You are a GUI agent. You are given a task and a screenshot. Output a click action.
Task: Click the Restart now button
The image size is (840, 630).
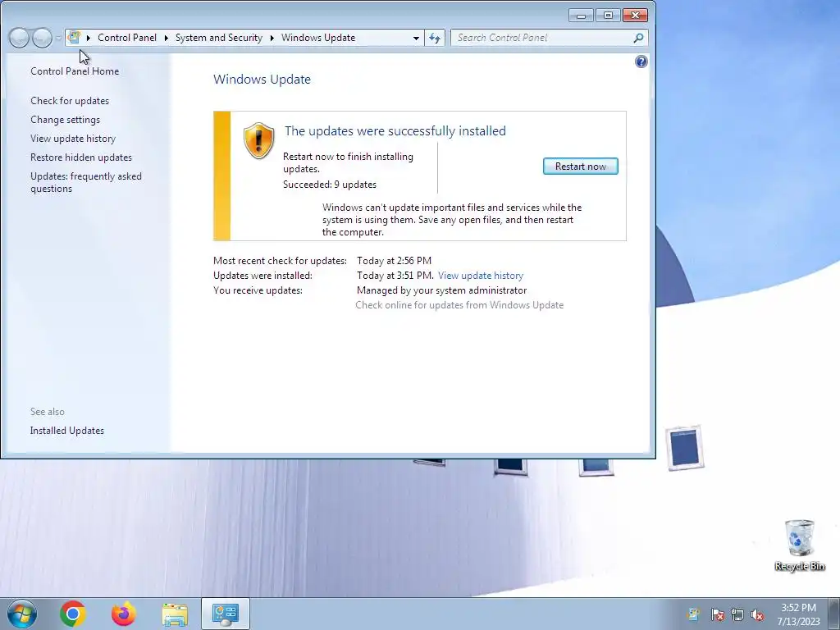point(580,166)
